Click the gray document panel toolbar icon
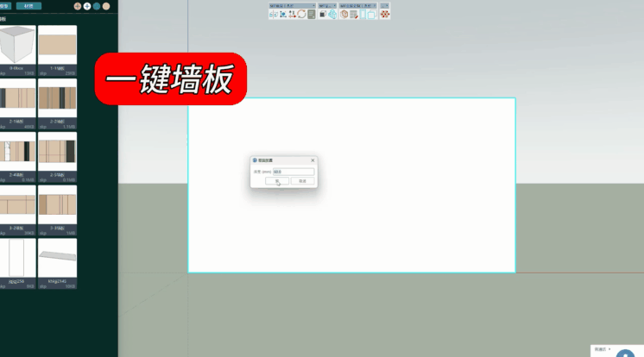644x357 pixels. click(x=311, y=15)
